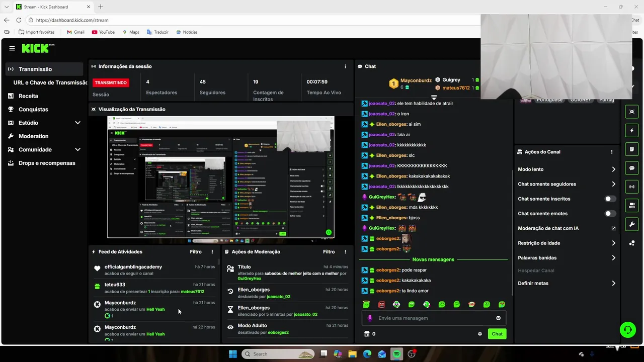Image resolution: width=644 pixels, height=362 pixels.
Task: Open the hamburger menu beside Kick logo
Action: click(12, 48)
